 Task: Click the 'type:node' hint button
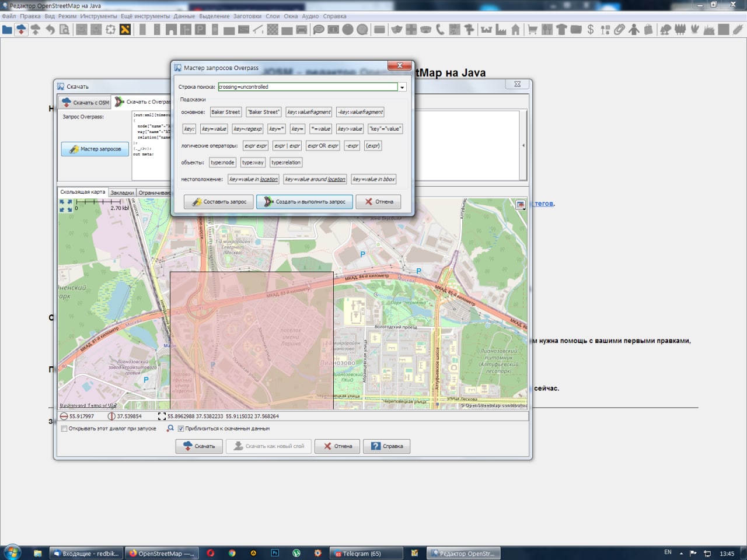pyautogui.click(x=222, y=163)
